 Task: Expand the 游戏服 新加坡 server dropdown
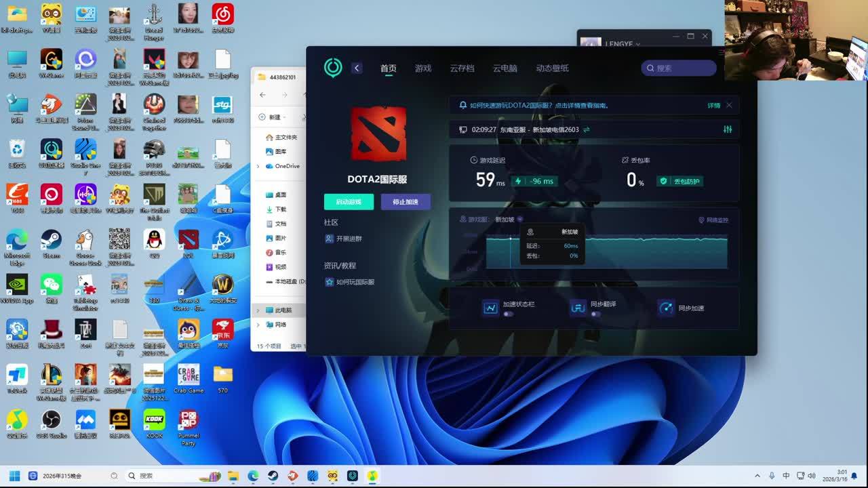click(x=520, y=220)
